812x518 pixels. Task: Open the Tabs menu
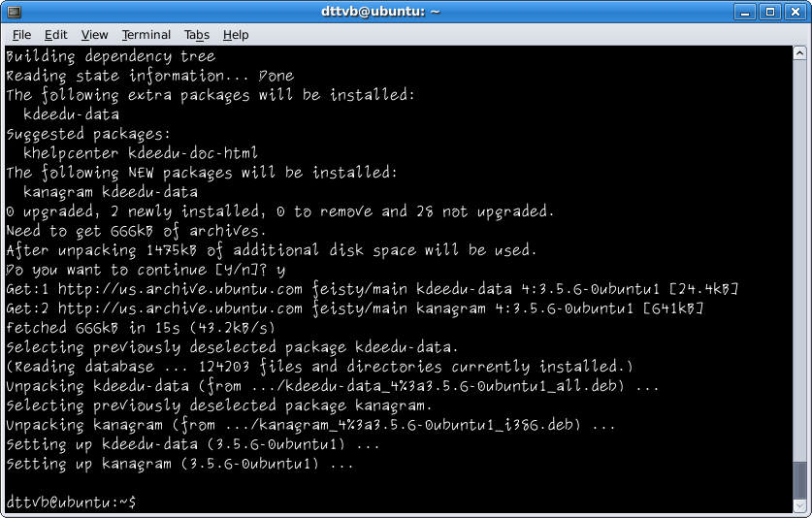point(197,35)
